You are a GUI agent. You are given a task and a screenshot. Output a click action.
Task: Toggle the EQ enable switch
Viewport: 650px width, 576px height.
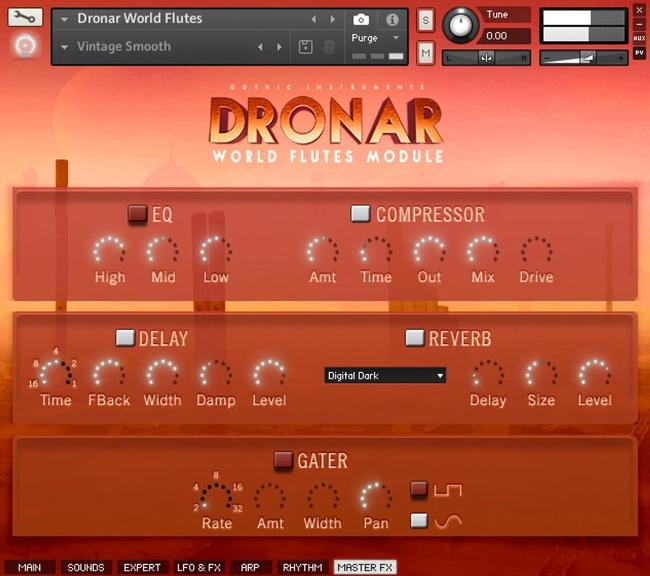[138, 214]
